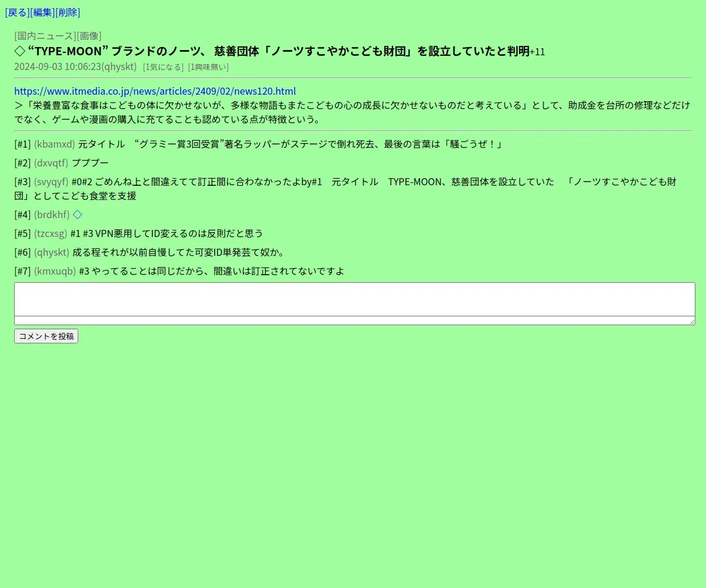Viewport: 706px width, 588px height.
Task: Click user ID (kbamxd)
Action: (54, 144)
